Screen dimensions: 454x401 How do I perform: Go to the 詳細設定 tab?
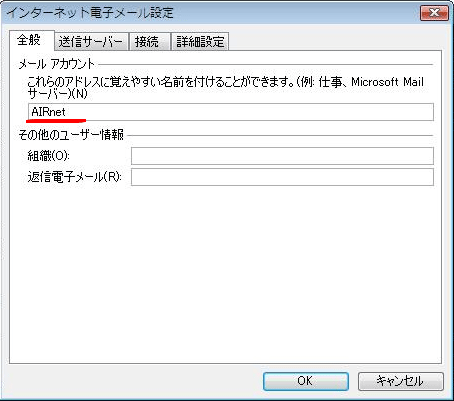click(x=200, y=42)
